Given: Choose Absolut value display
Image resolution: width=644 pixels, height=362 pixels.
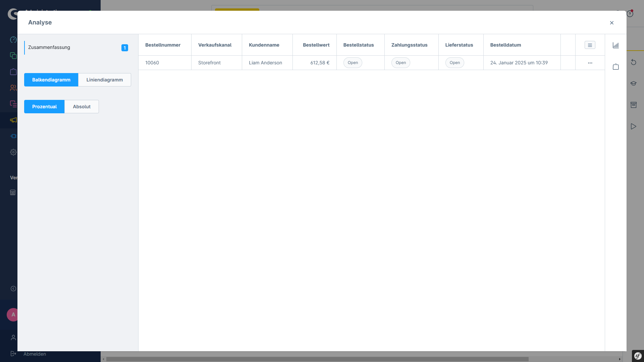Looking at the screenshot, I should click(x=82, y=107).
